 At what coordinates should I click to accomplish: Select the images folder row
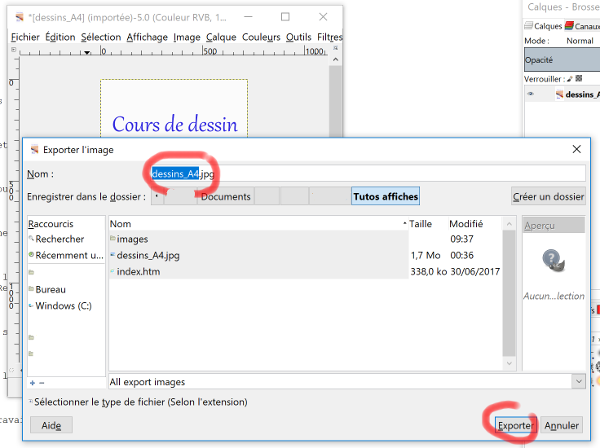(259, 239)
